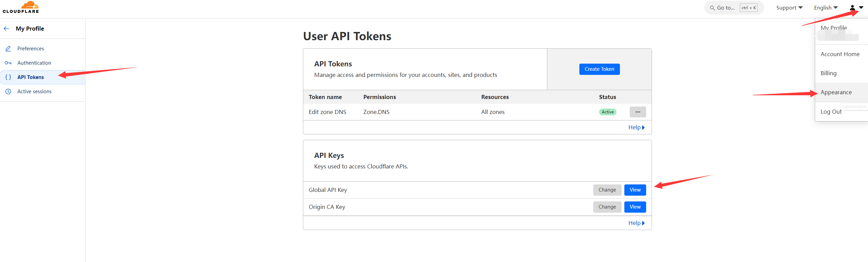Image resolution: width=868 pixels, height=262 pixels.
Task: Expand Help under API Keys section
Action: (636, 223)
